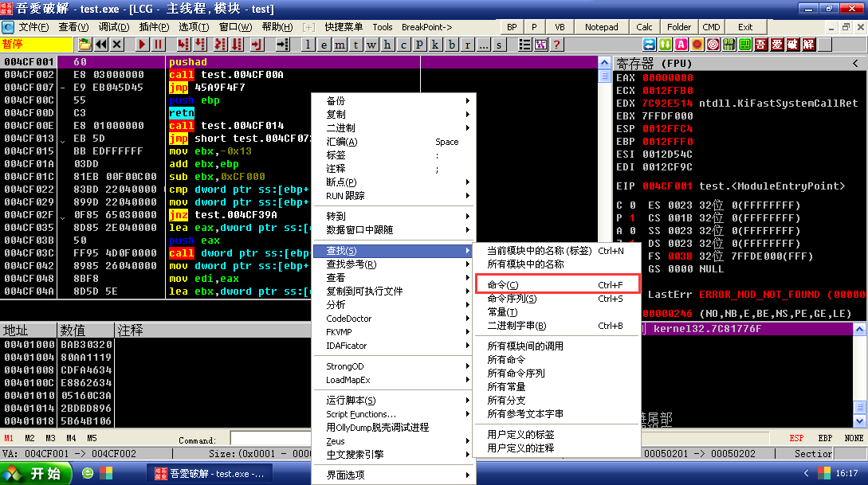Switch the dump to M4 memory view

click(x=72, y=438)
